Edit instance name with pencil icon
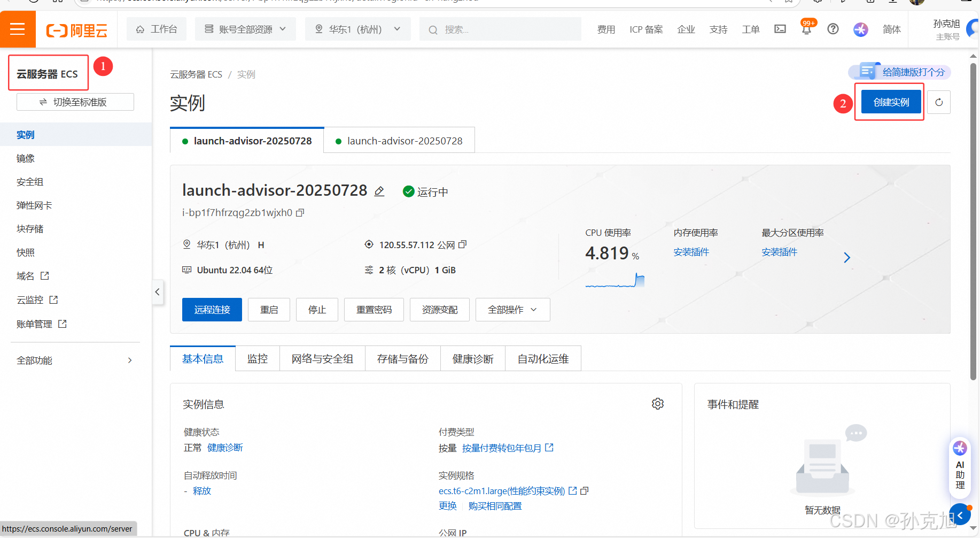The height and width of the screenshot is (538, 980). point(379,191)
